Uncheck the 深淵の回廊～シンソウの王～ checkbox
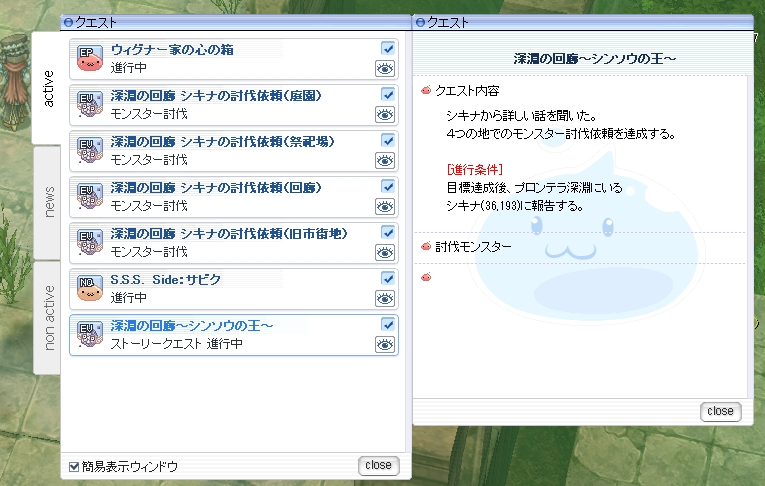 pyautogui.click(x=388, y=324)
